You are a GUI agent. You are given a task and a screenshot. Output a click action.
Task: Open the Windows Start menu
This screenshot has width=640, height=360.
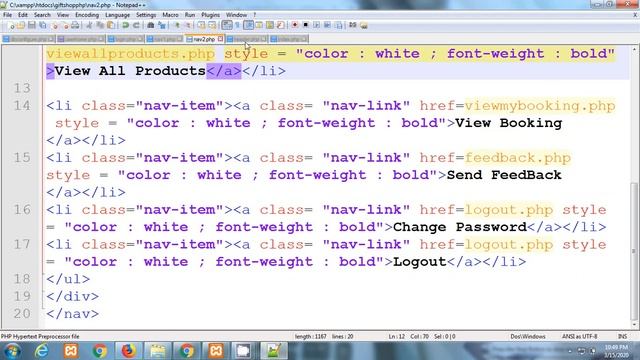12,351
